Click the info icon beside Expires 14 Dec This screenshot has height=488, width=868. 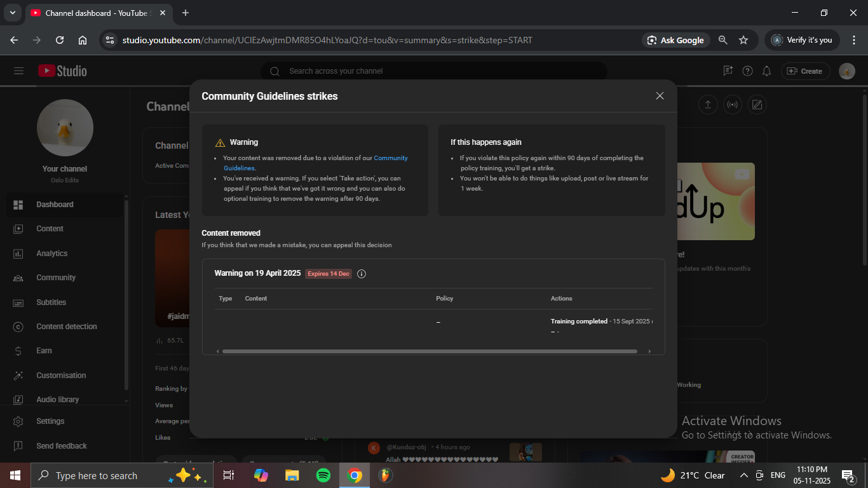click(x=362, y=274)
